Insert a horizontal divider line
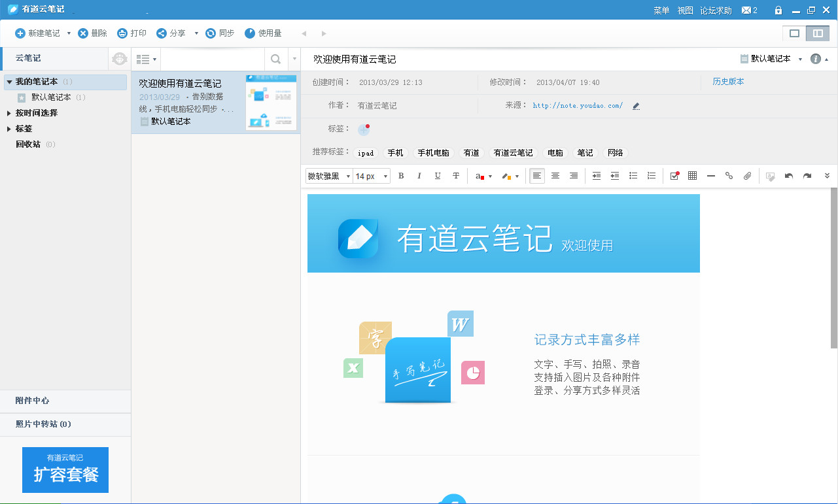Viewport: 838px width, 504px height. pos(710,175)
